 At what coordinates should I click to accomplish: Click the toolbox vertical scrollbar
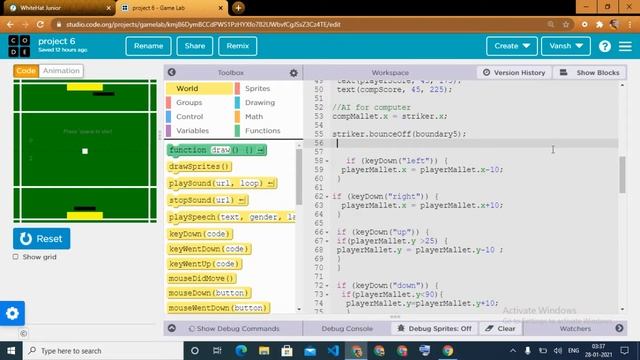299,177
